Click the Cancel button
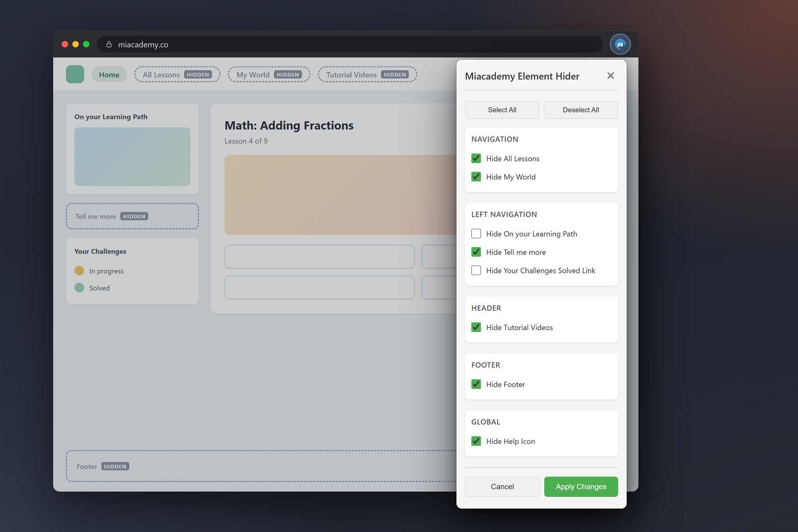The image size is (798, 532). click(502, 487)
